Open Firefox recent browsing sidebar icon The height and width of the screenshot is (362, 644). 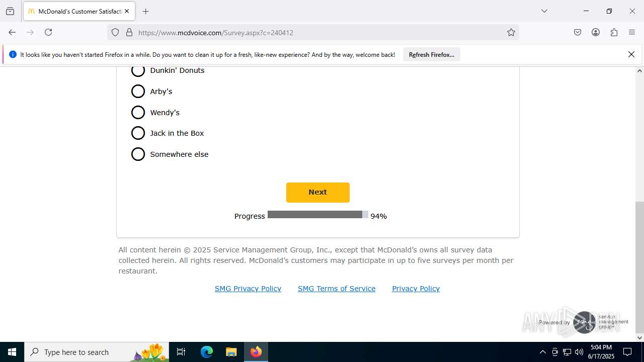[10, 11]
